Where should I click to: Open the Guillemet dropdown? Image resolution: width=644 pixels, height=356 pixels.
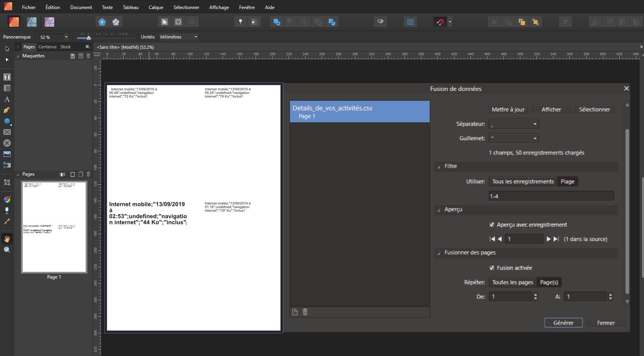(514, 138)
